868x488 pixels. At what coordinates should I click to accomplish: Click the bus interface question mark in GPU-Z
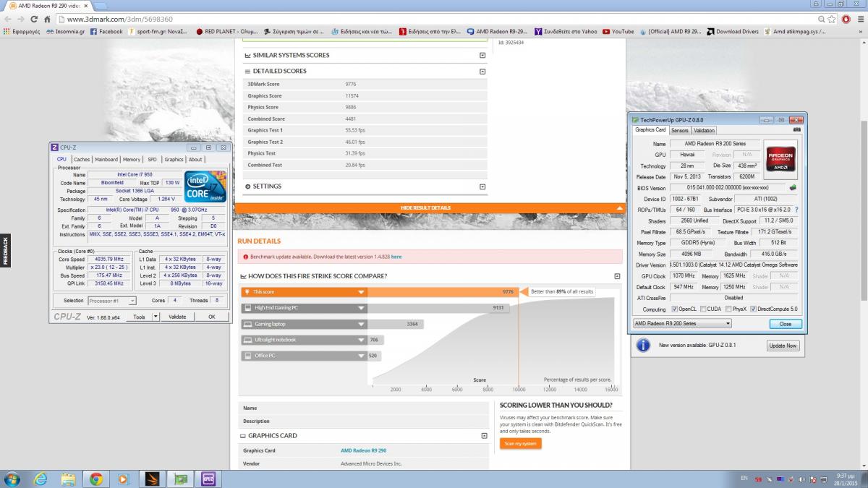tap(796, 210)
